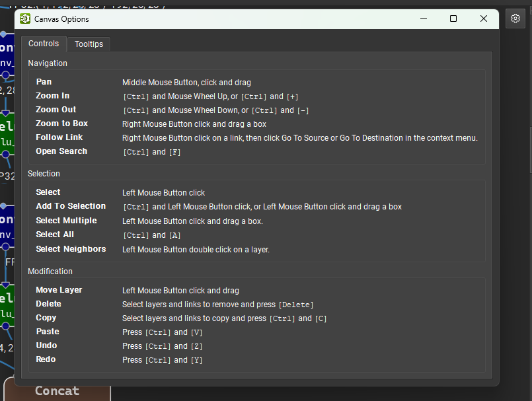This screenshot has height=401, width=532.
Task: Click the Select All shortcut row
Action: 55,235
